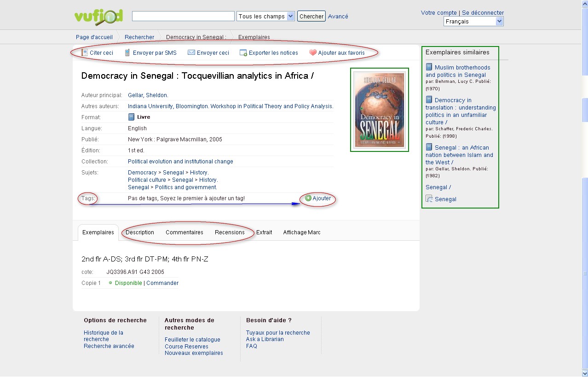Click the envelope icon for Envoyer ceci
Screen dimensions: 588x377
(x=191, y=52)
